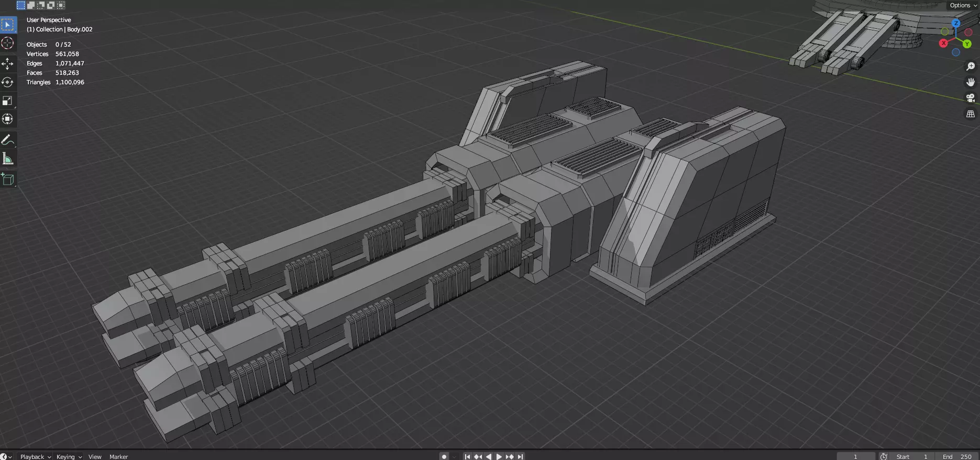Click the 'User Perspective' overlay text

(49, 20)
